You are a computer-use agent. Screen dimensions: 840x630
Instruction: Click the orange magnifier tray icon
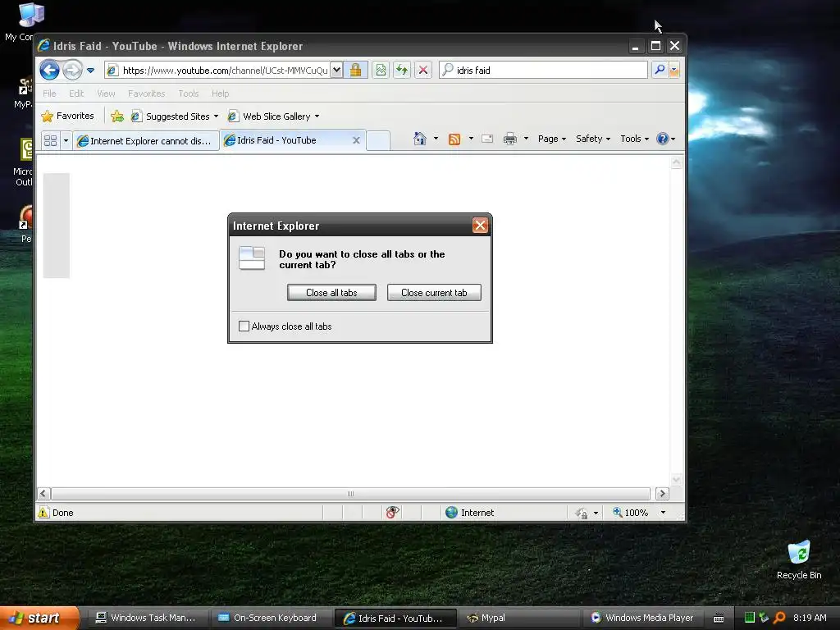[779, 618]
